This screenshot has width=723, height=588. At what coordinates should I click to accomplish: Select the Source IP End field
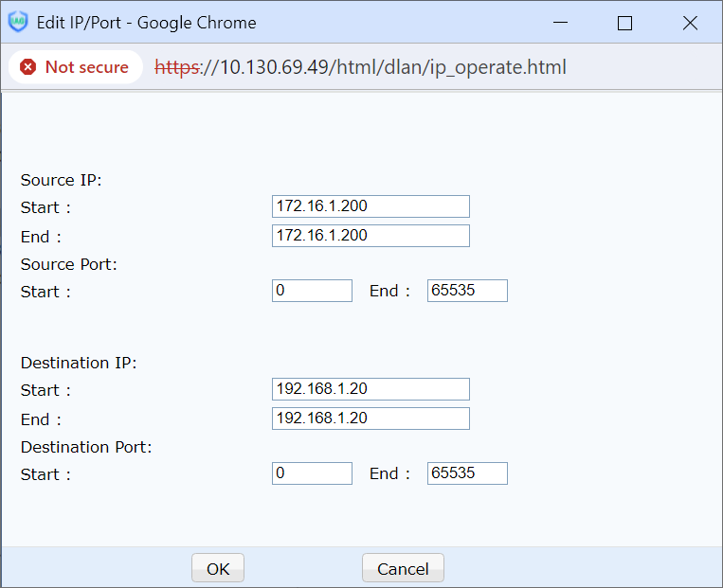click(x=371, y=236)
